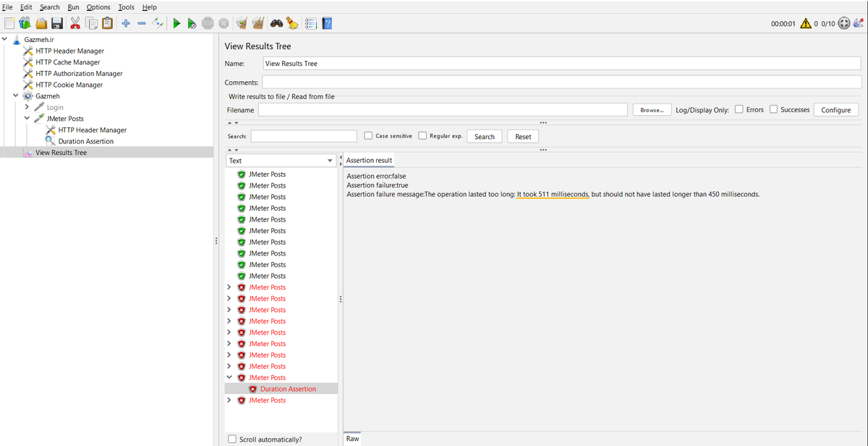
Task: Click into the Filename field
Action: point(443,110)
